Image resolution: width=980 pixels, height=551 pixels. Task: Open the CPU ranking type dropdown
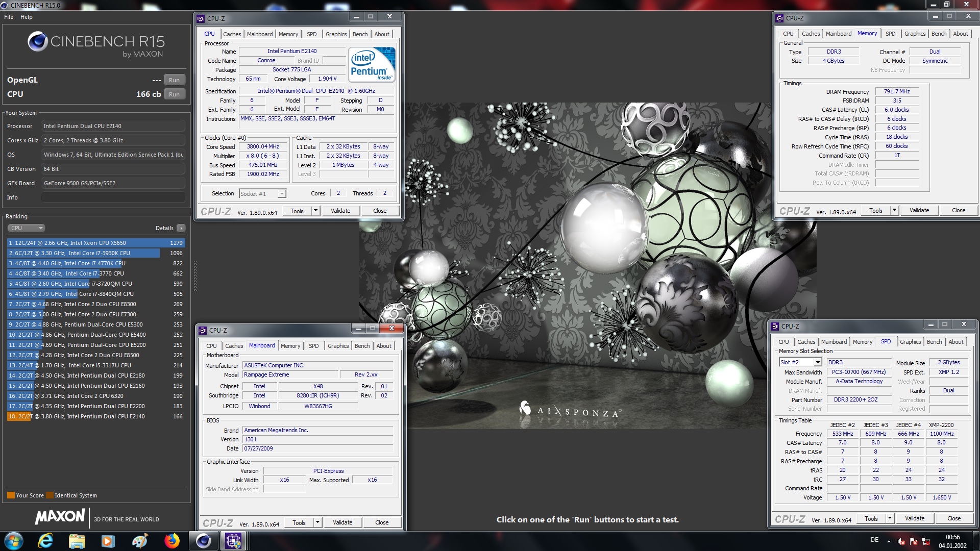tap(27, 228)
